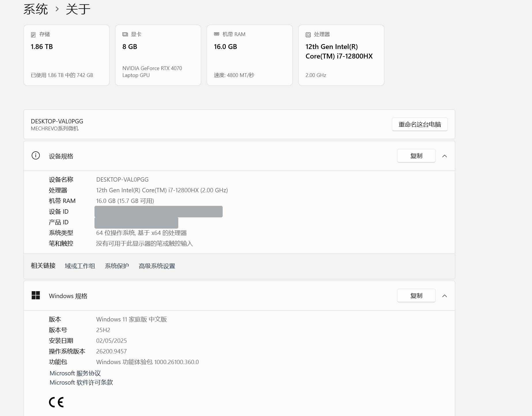Open the Microsoft 软件许可条款 link

pyautogui.click(x=81, y=382)
